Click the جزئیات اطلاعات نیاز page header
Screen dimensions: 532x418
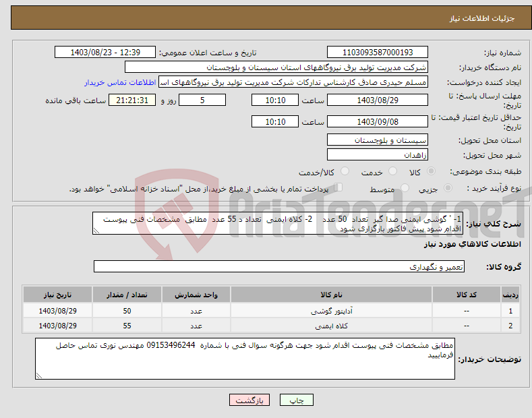270,18
